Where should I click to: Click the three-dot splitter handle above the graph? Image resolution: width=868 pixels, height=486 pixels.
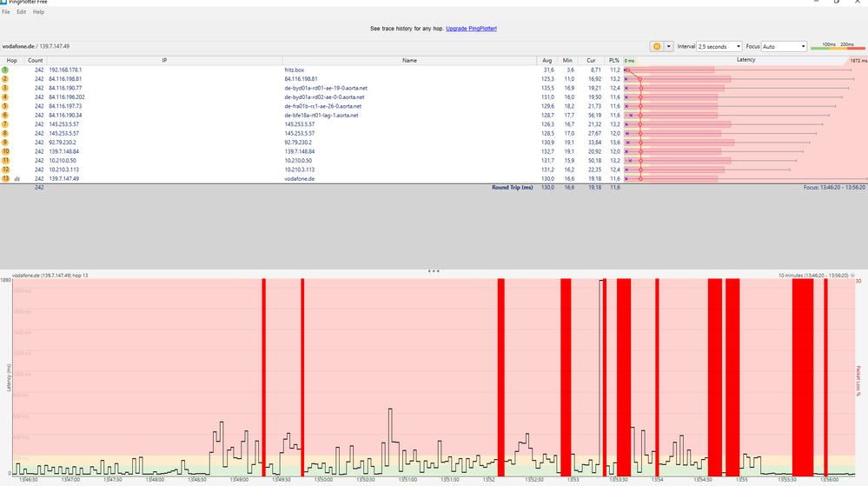point(434,271)
